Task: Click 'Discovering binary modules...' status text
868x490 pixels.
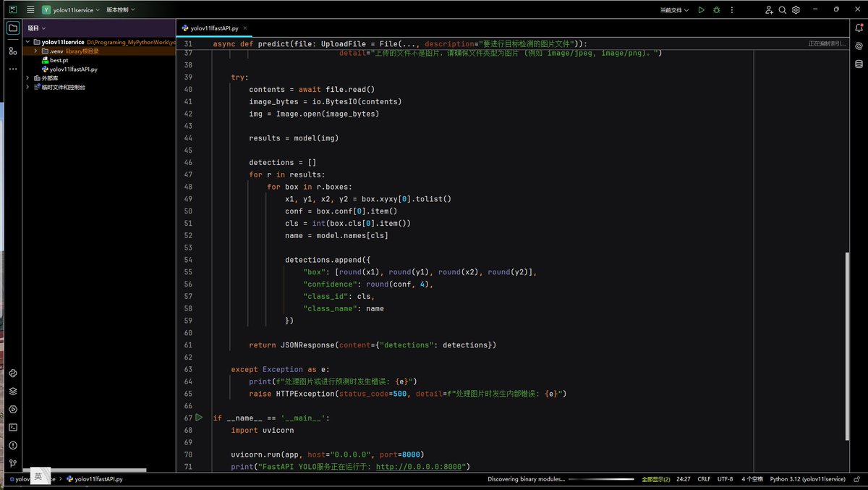Action: (525, 479)
